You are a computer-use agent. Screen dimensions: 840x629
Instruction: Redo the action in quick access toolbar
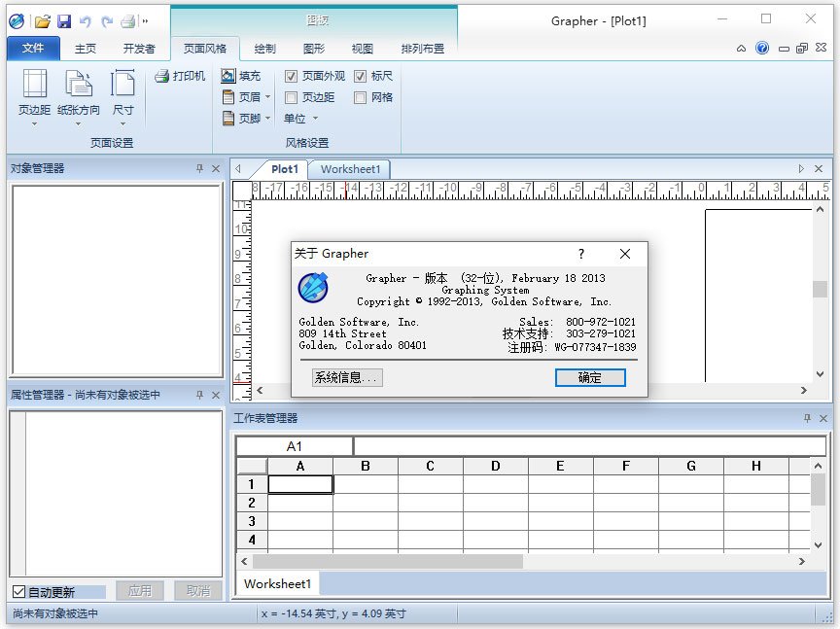(107, 21)
